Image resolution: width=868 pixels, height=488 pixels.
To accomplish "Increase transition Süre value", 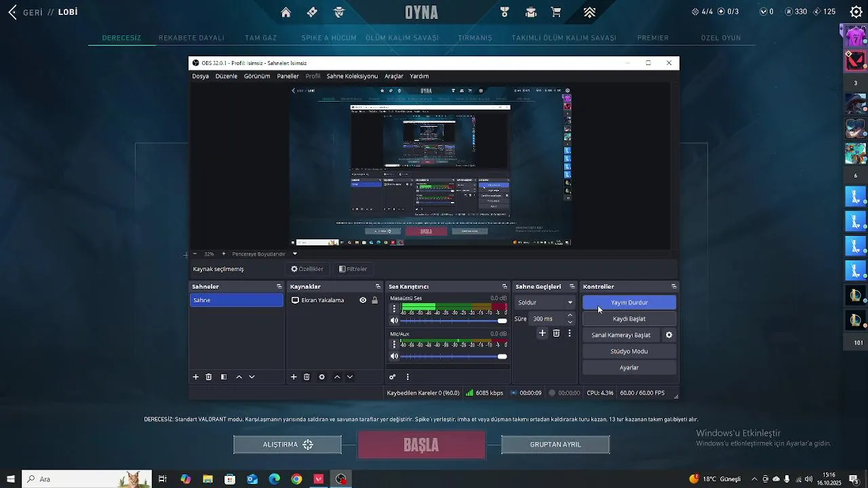I will (x=570, y=315).
